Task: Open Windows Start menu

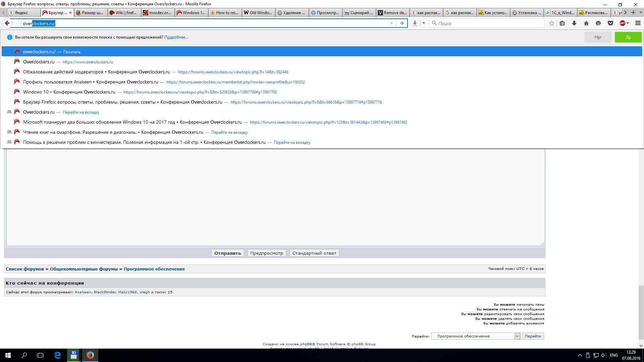Action: tap(8, 355)
